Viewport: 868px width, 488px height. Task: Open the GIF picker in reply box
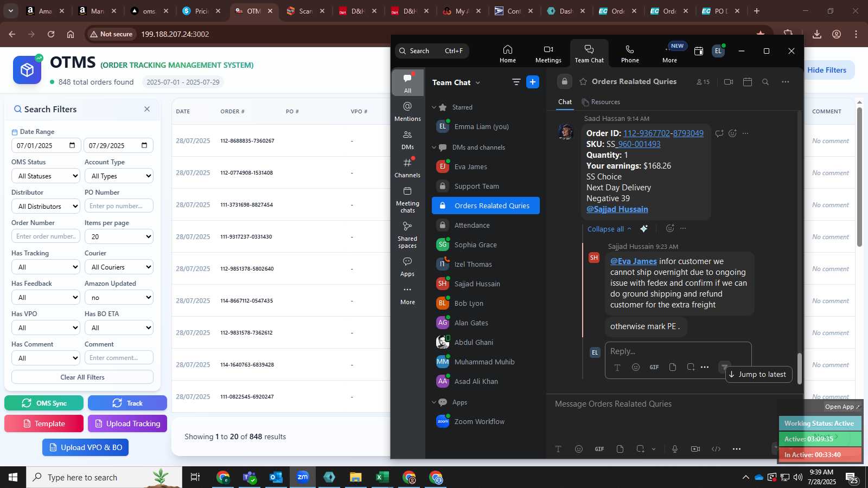coord(654,367)
